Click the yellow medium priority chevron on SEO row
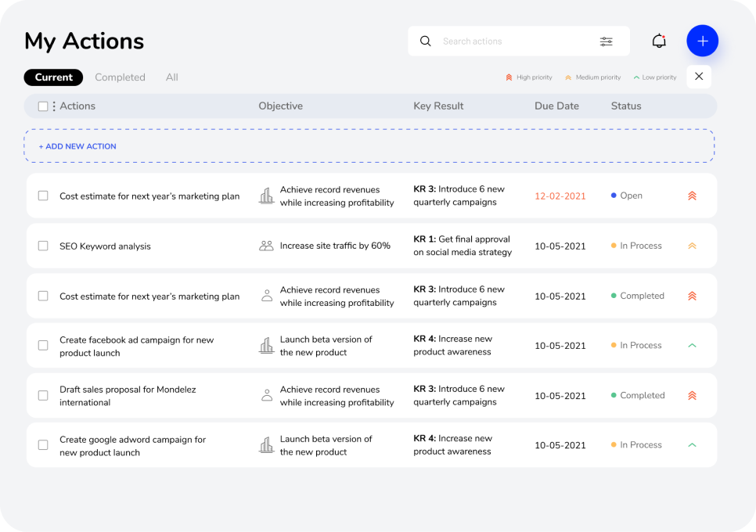Viewport: 756px width, 532px height. pos(692,245)
